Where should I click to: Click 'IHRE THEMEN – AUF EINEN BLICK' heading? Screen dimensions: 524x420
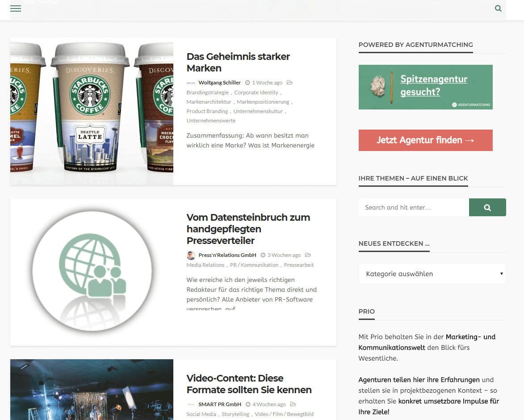(413, 178)
